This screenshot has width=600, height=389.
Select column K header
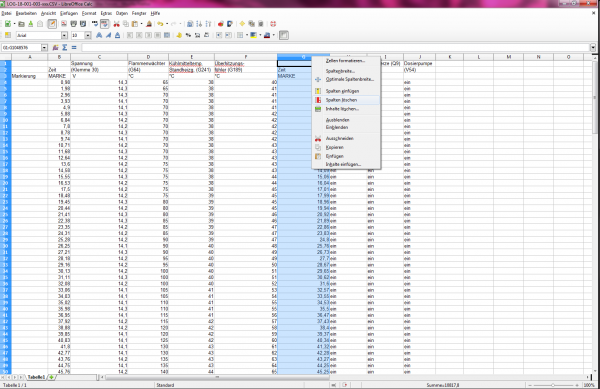(449, 57)
